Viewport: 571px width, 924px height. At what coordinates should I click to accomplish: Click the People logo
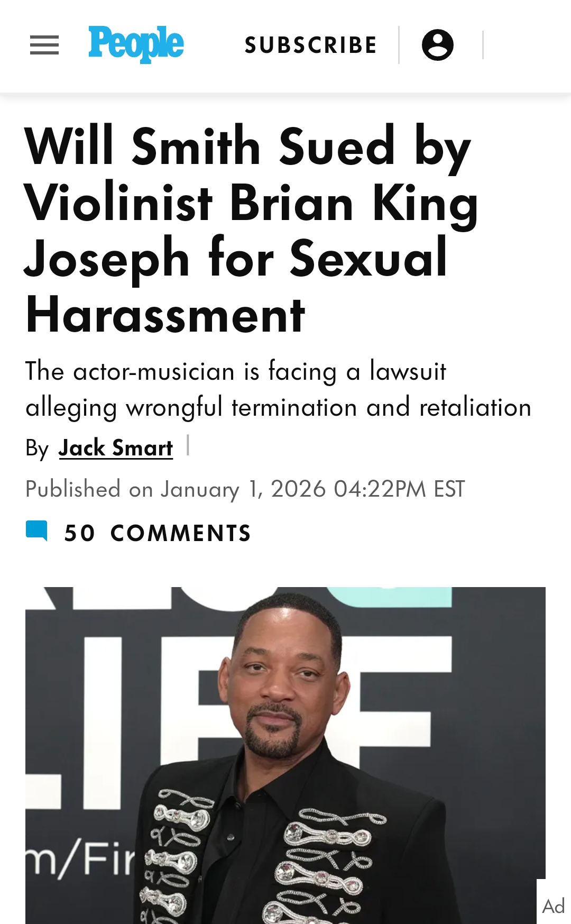tap(136, 44)
